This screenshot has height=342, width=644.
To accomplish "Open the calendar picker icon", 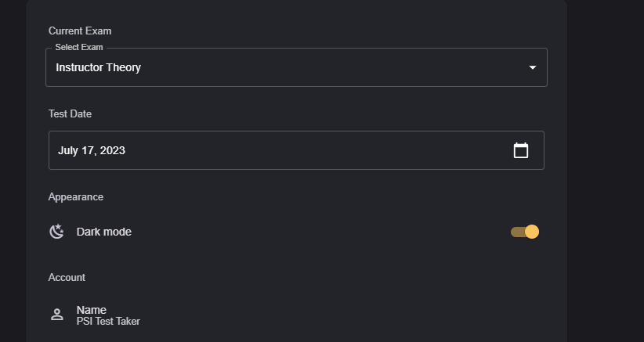I will [521, 150].
